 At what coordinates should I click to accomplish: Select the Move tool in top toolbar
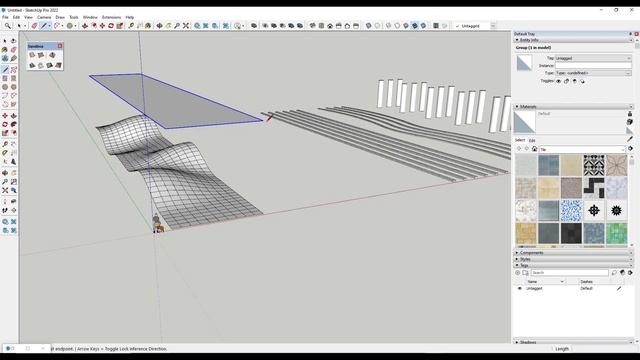click(102, 26)
